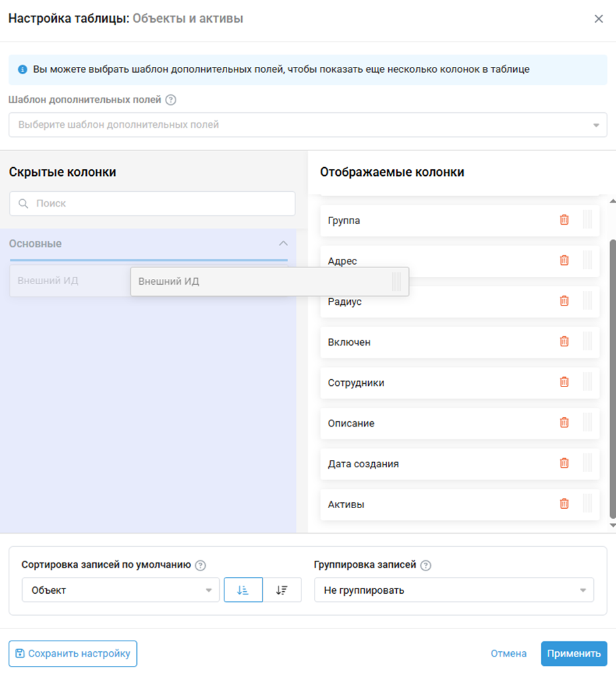
Task: Click trash icon next to Радиус
Action: (564, 301)
